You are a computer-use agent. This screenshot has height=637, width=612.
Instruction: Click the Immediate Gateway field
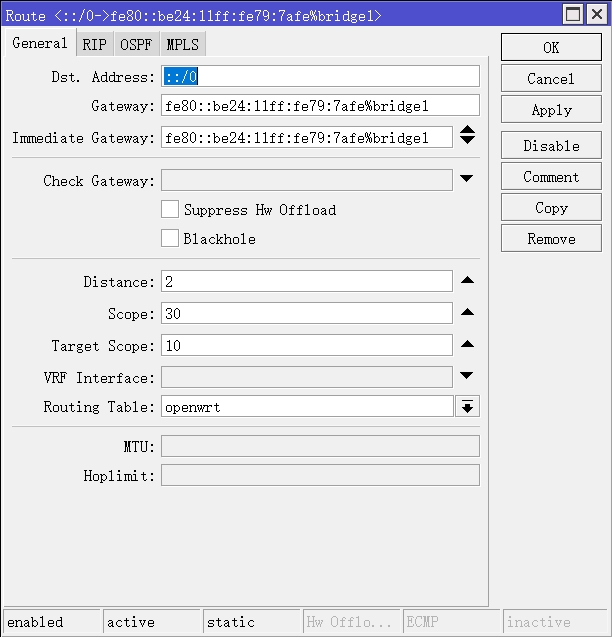(307, 137)
